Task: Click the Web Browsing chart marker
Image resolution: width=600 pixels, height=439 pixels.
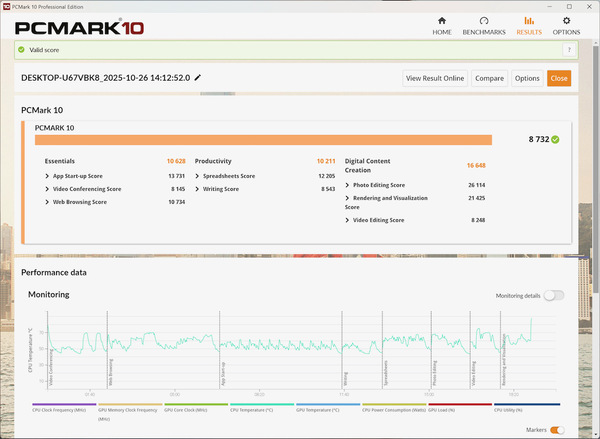Action: (x=111, y=372)
